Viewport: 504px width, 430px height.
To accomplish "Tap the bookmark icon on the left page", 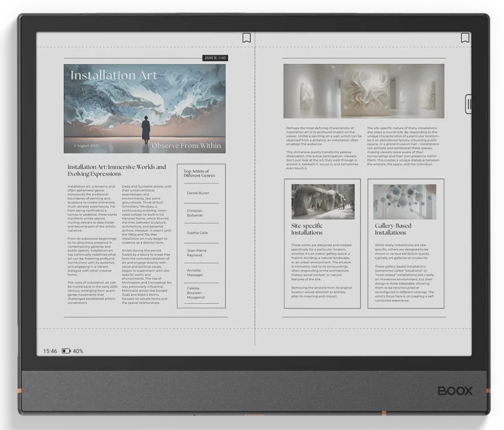I will 247,38.
